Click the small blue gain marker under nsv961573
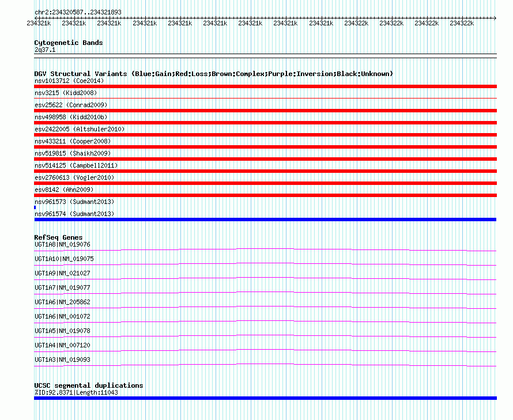 35,207
